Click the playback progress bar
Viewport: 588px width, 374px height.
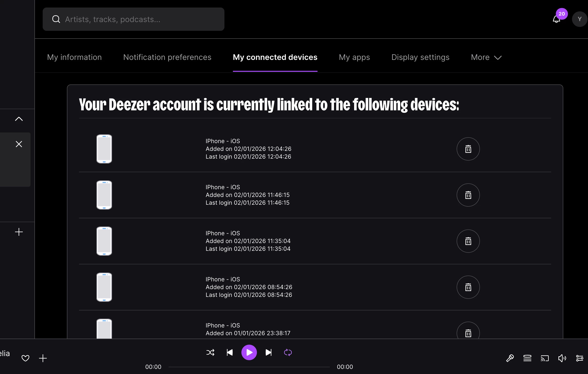click(x=249, y=367)
